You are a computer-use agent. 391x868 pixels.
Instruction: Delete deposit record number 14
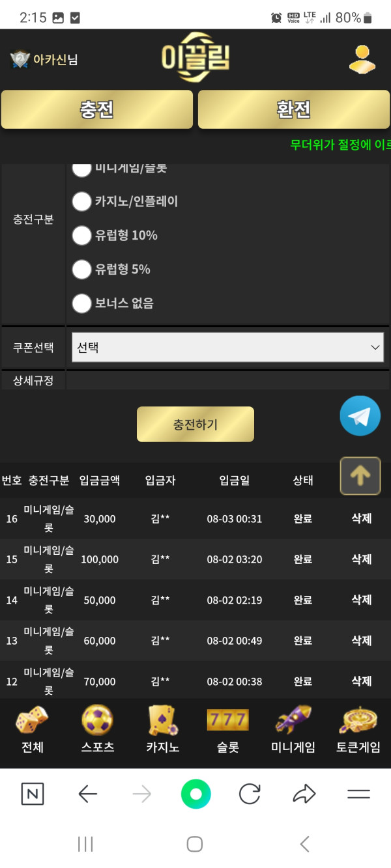[362, 600]
